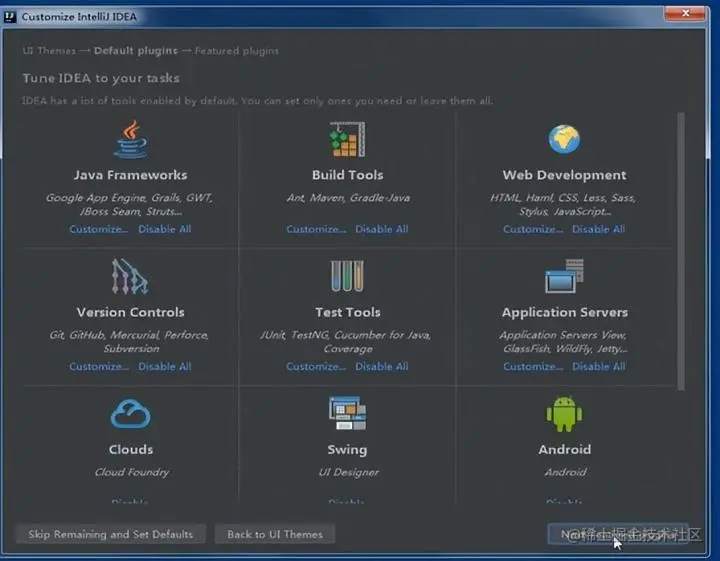Select UI Themes breadcrumb step
This screenshot has height=561, width=720.
tap(49, 50)
